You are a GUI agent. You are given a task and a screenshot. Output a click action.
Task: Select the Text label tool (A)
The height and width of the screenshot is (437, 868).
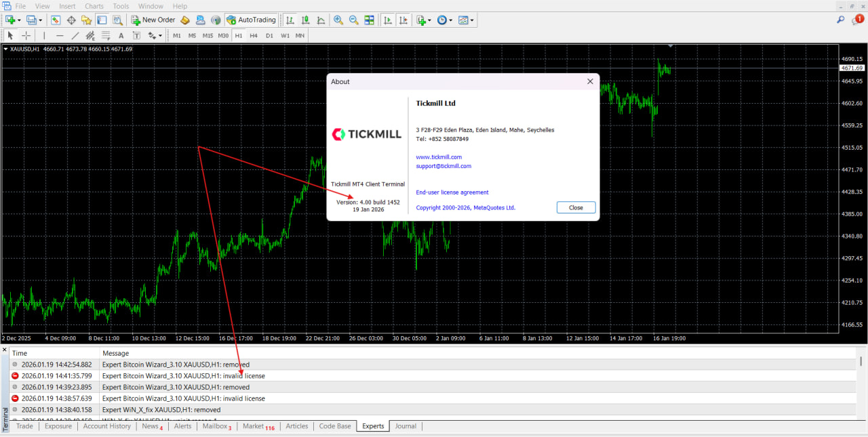(x=121, y=35)
